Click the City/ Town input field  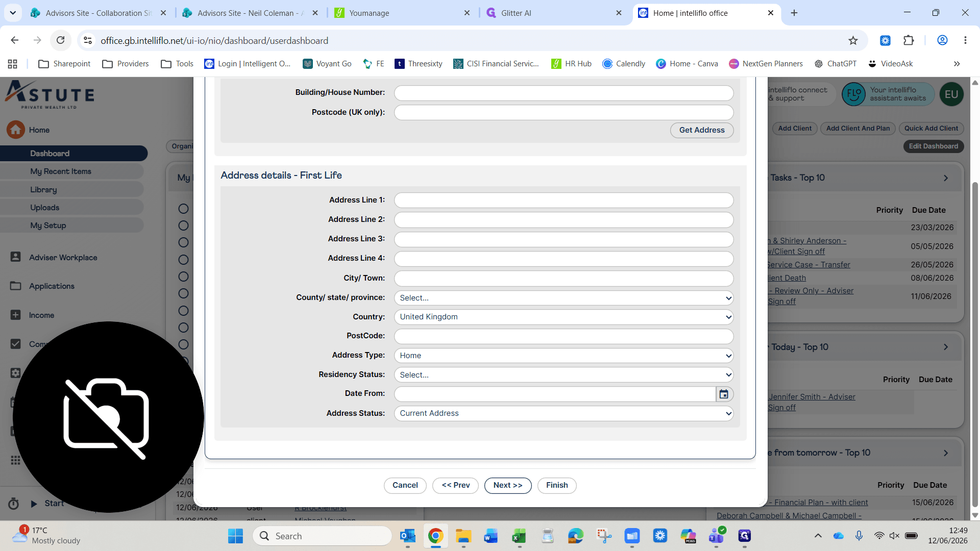[x=563, y=279]
